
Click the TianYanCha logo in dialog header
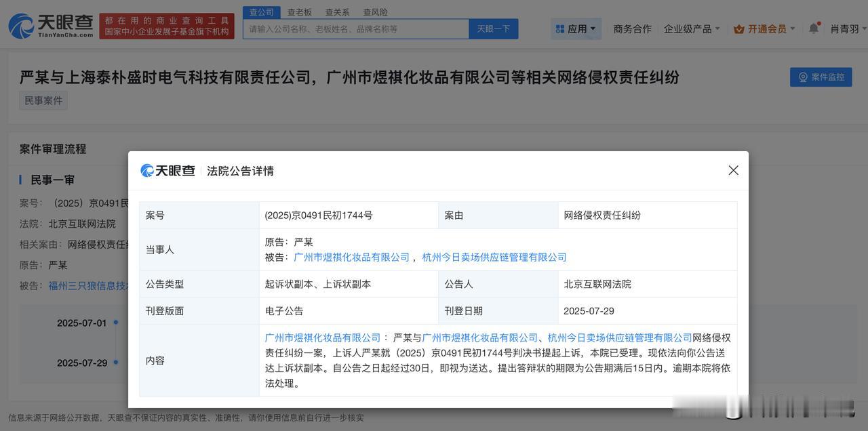[x=167, y=171]
